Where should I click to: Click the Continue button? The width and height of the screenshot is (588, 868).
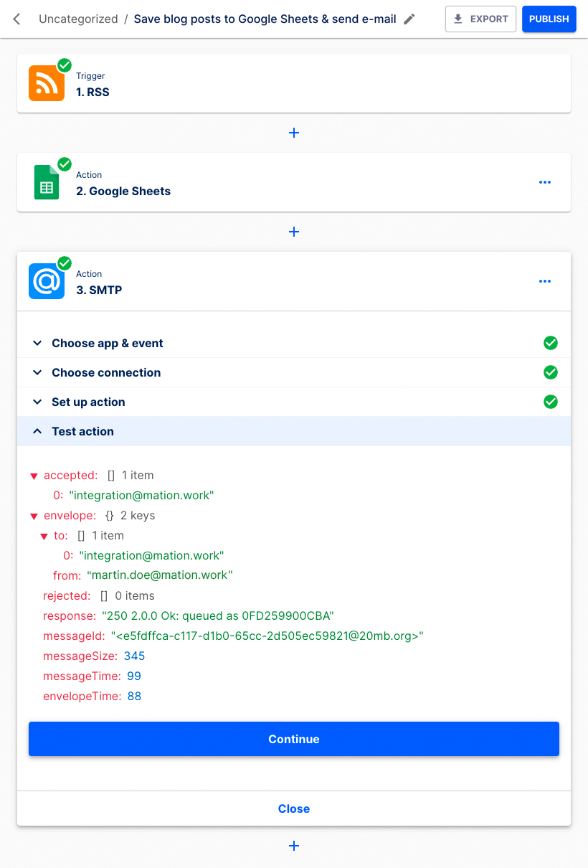coord(294,738)
